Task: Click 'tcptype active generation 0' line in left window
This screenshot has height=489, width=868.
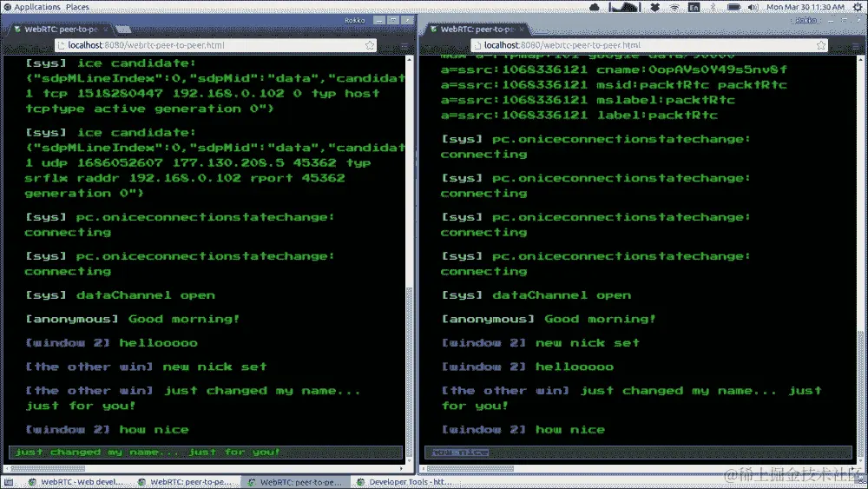Action: 149,109
